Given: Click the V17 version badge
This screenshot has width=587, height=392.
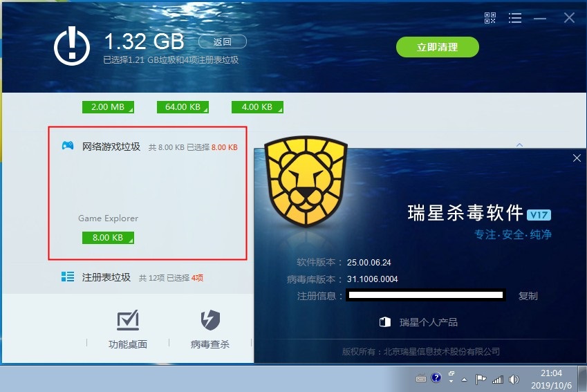Looking at the screenshot, I should 539,215.
